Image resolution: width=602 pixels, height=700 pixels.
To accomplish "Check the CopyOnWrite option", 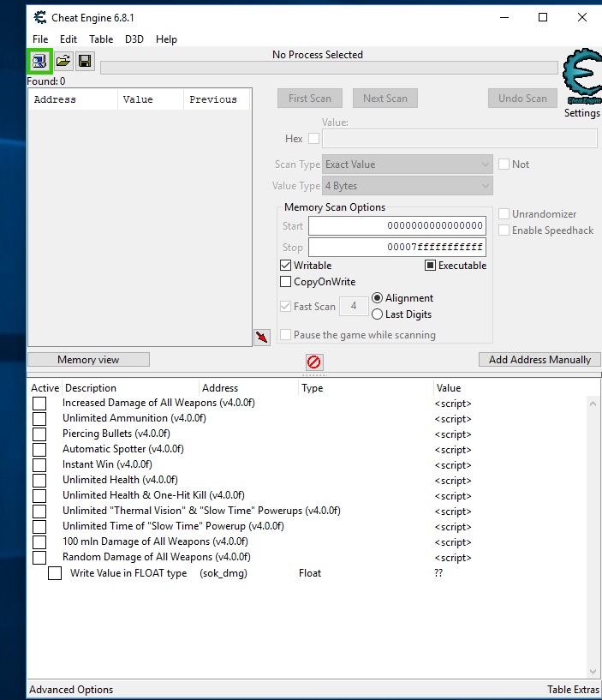I will click(286, 282).
